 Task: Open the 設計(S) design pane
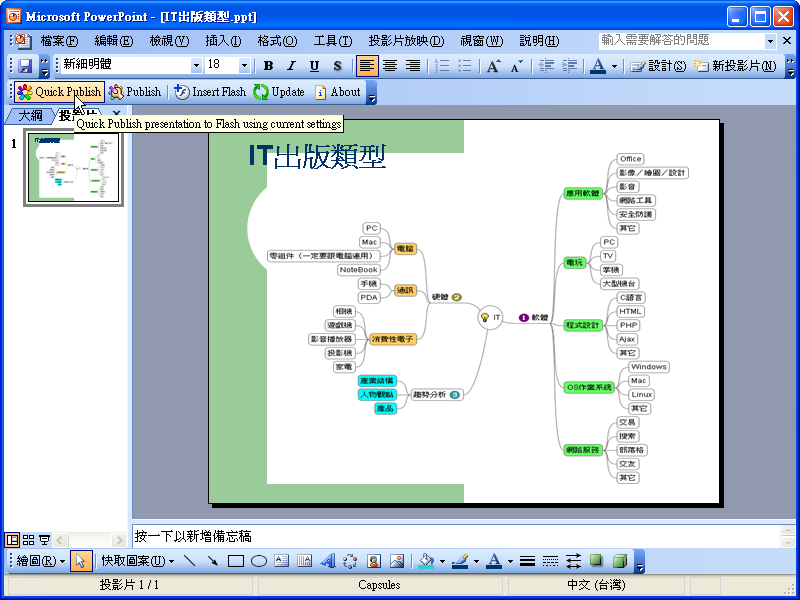pyautogui.click(x=659, y=66)
